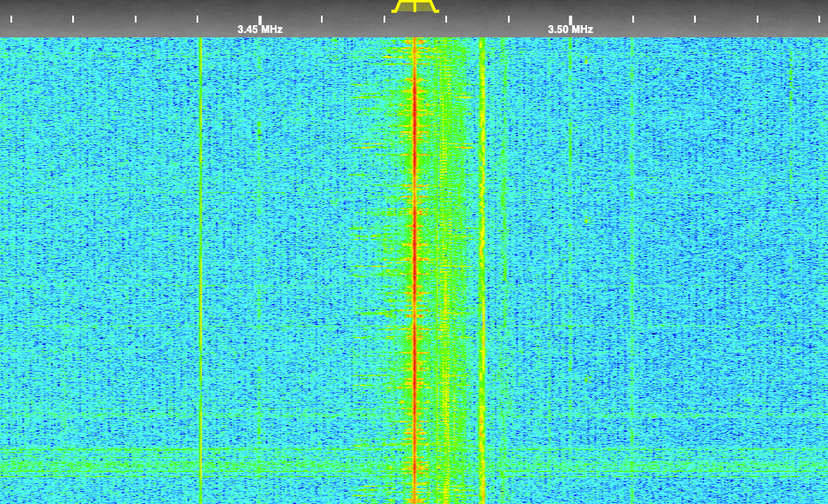Click the rightmost tick on the frequency scale

click(x=819, y=18)
